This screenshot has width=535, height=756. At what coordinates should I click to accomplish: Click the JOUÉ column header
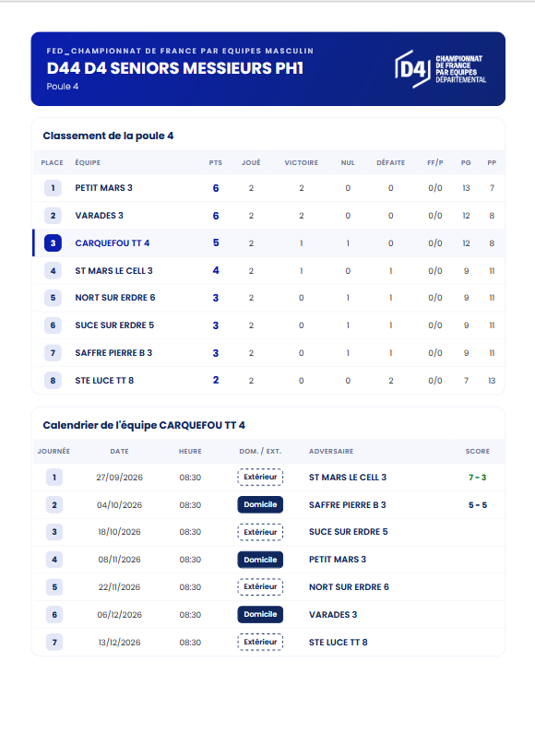tap(251, 163)
